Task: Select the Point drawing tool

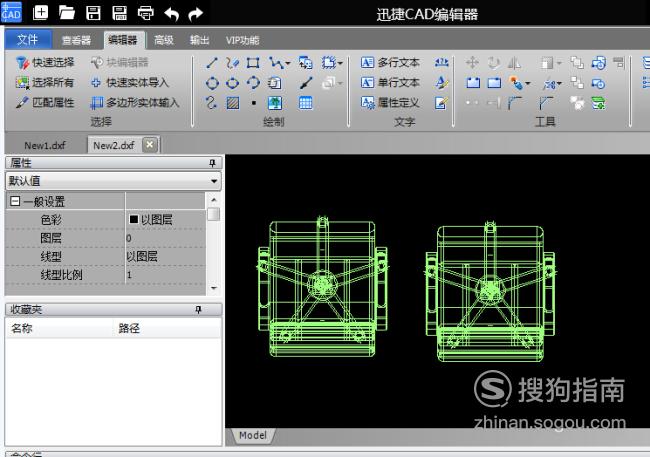Action: tap(254, 103)
